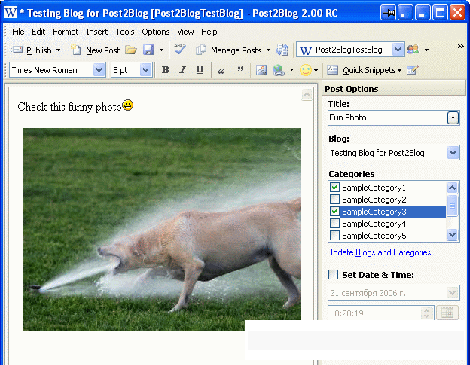Open the emoticon dropdown arrow
Image resolution: width=470 pixels, height=365 pixels.
coord(316,70)
